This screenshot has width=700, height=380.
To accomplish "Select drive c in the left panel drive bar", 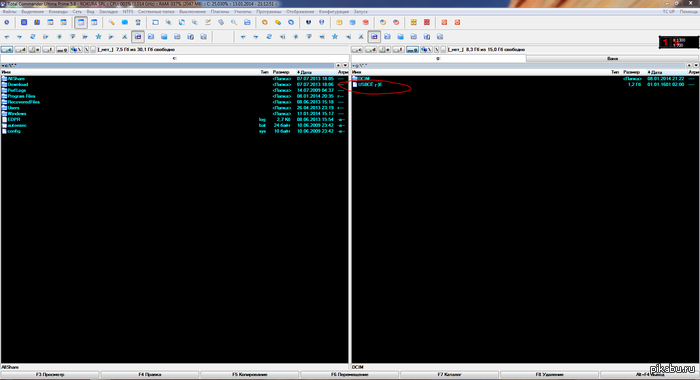I will click(7, 50).
